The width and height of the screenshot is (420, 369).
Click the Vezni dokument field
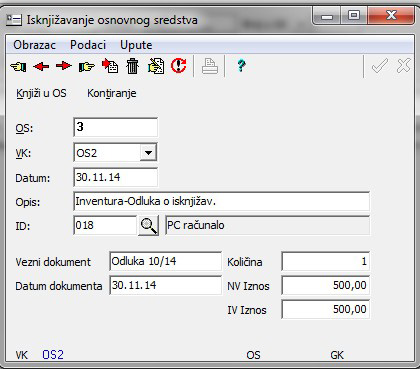coord(165,261)
